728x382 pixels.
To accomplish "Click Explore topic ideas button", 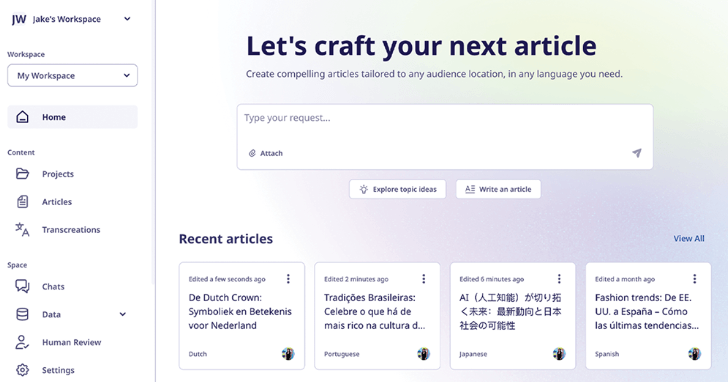I will [x=397, y=189].
